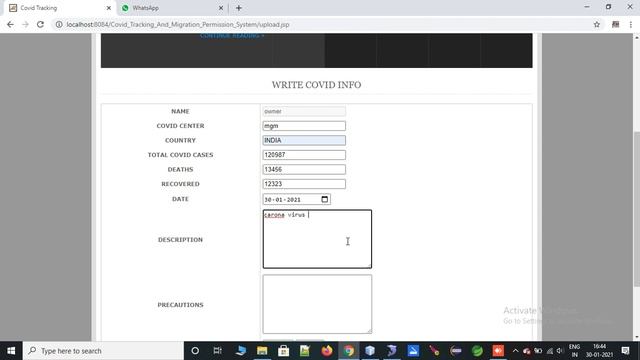Click the Continue Reading link

[232, 36]
